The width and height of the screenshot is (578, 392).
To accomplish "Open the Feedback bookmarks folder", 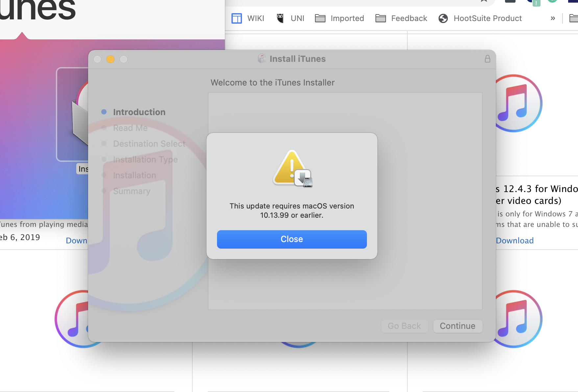I will point(401,18).
